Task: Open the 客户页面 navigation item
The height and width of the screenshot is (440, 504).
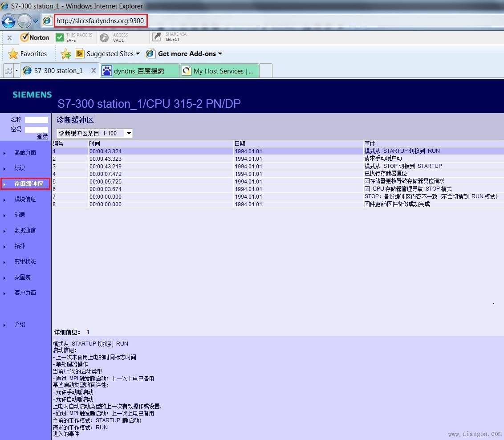Action: (x=25, y=293)
